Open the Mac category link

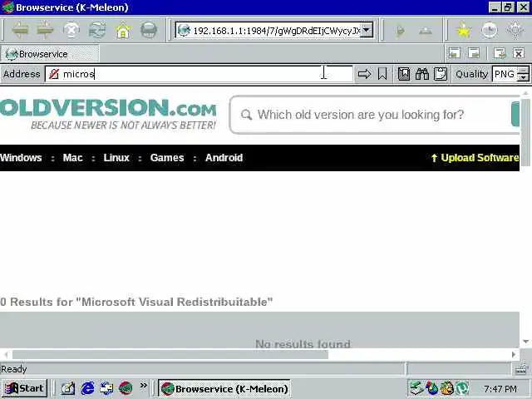tap(72, 158)
